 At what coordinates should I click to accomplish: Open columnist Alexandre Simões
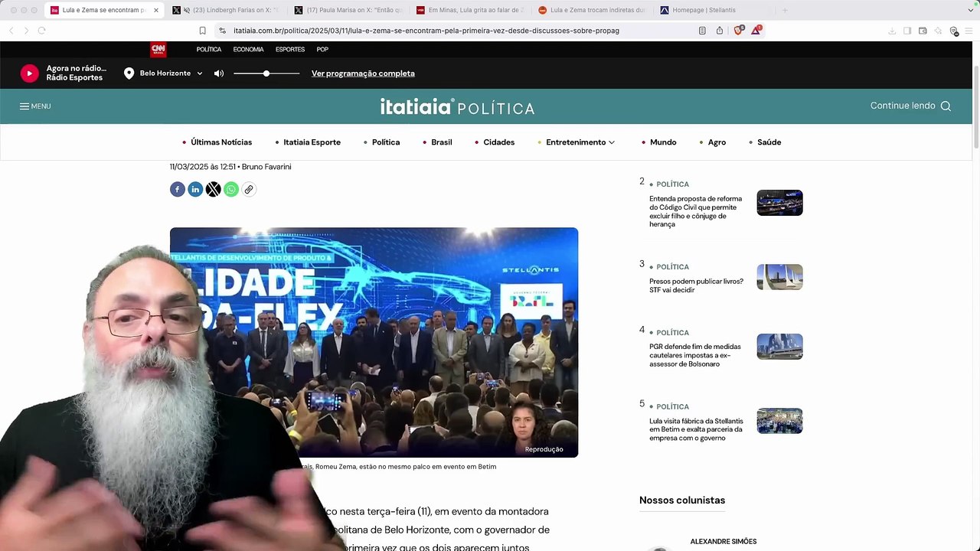(724, 542)
